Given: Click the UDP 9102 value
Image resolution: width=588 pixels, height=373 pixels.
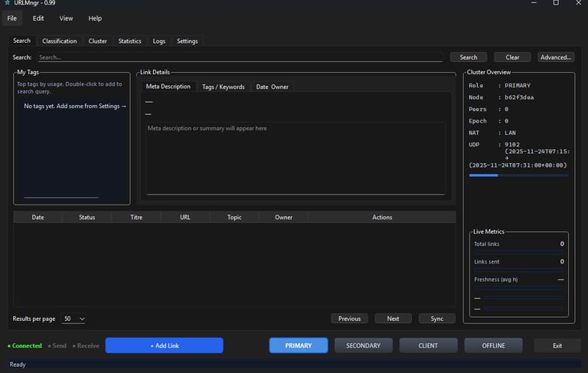Looking at the screenshot, I should click(512, 145).
